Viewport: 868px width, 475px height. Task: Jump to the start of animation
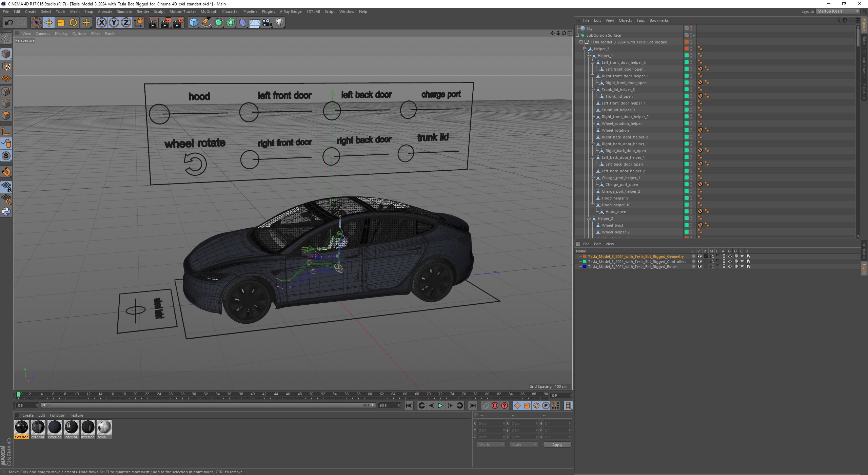tap(409, 405)
